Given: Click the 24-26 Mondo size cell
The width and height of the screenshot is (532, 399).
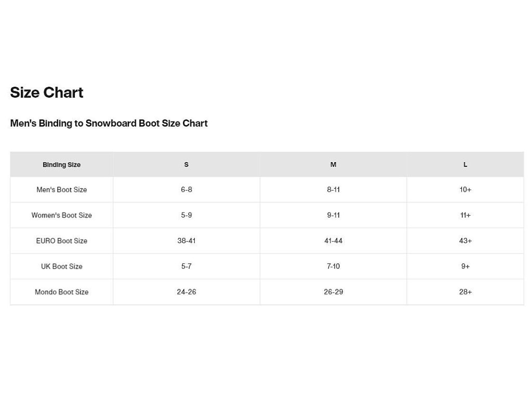Looking at the screenshot, I should click(187, 292).
